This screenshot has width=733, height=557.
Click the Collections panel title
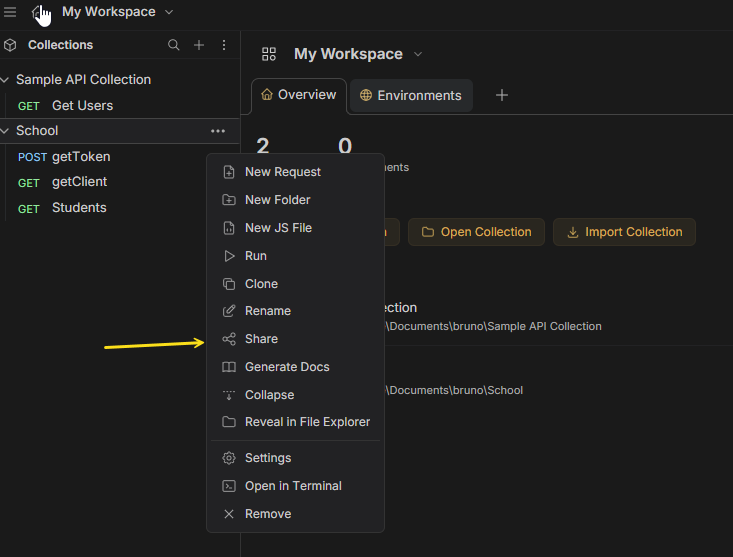(x=60, y=45)
